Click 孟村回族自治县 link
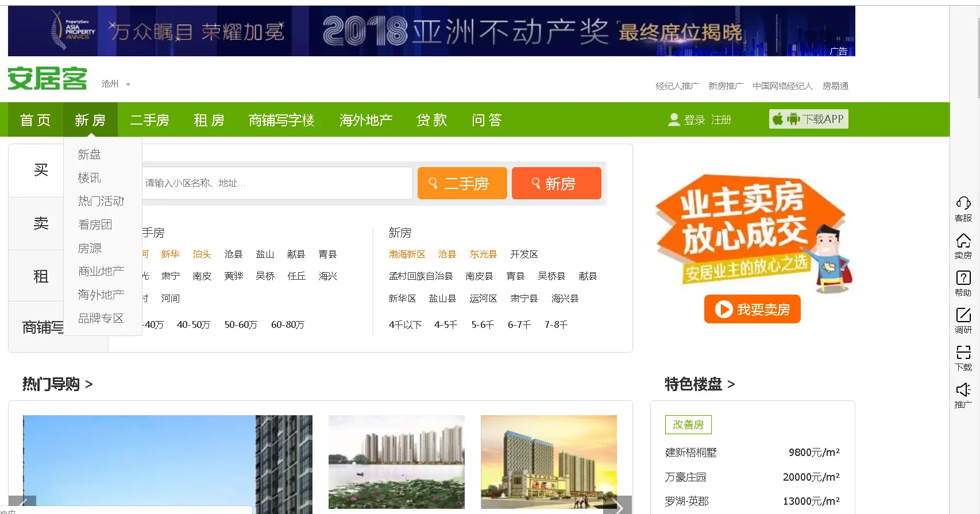980x514 pixels. point(420,276)
